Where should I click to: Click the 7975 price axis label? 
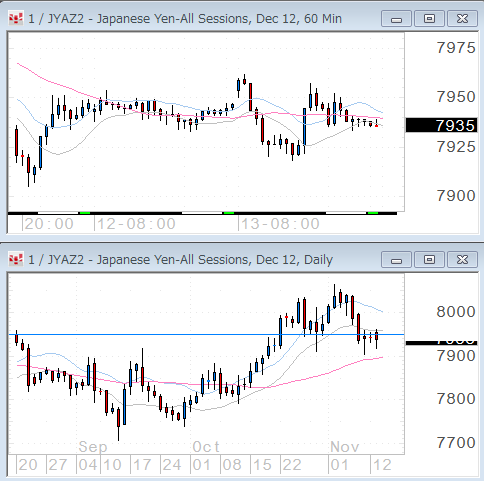tap(456, 48)
